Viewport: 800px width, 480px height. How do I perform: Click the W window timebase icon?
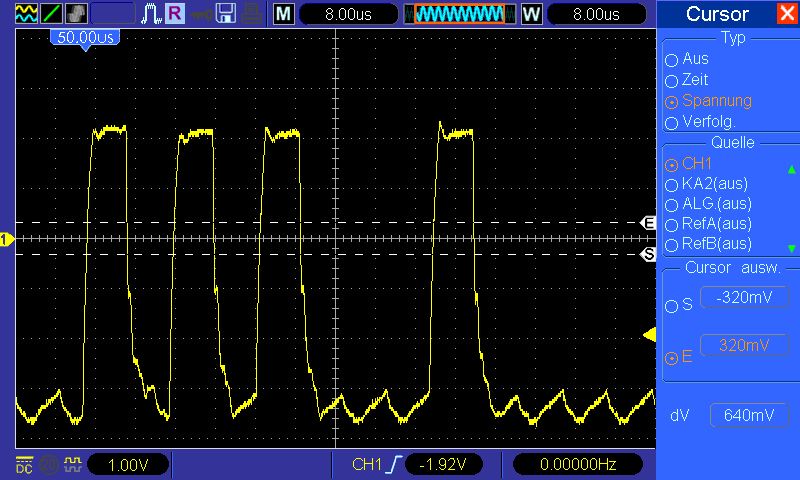[531, 14]
